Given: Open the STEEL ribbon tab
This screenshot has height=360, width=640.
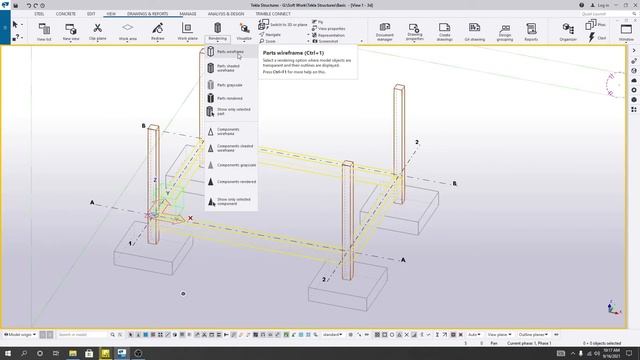Looking at the screenshot, I should pos(39,14).
